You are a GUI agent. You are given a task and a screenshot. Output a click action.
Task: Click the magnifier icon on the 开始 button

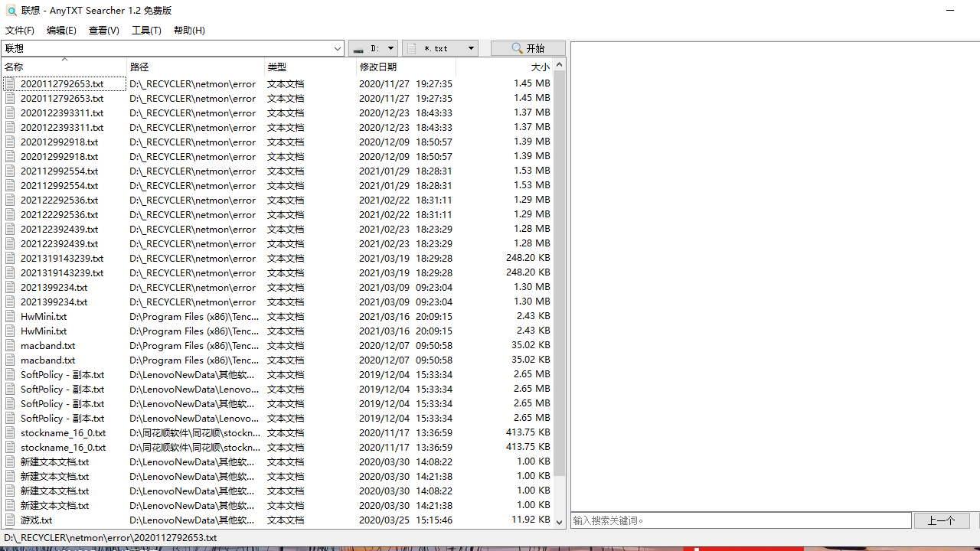coord(515,47)
